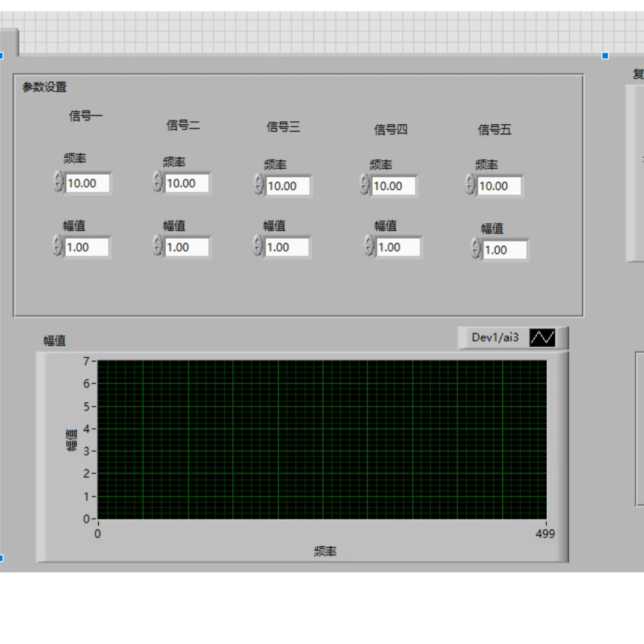644x644 pixels.
Task: Click the vertical 幅值 y-axis label
Action: point(72,440)
